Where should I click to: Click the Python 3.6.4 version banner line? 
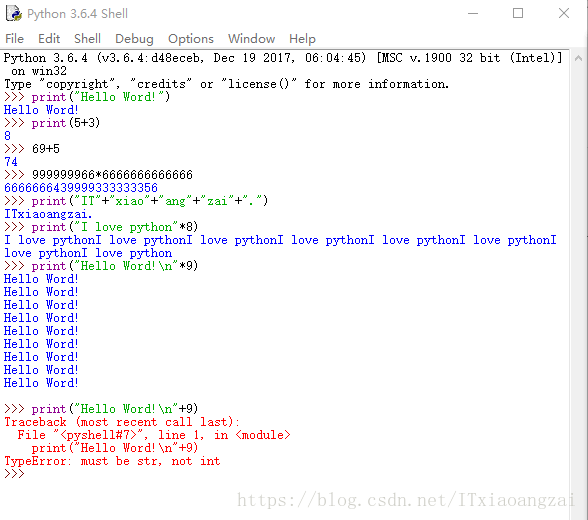point(283,58)
